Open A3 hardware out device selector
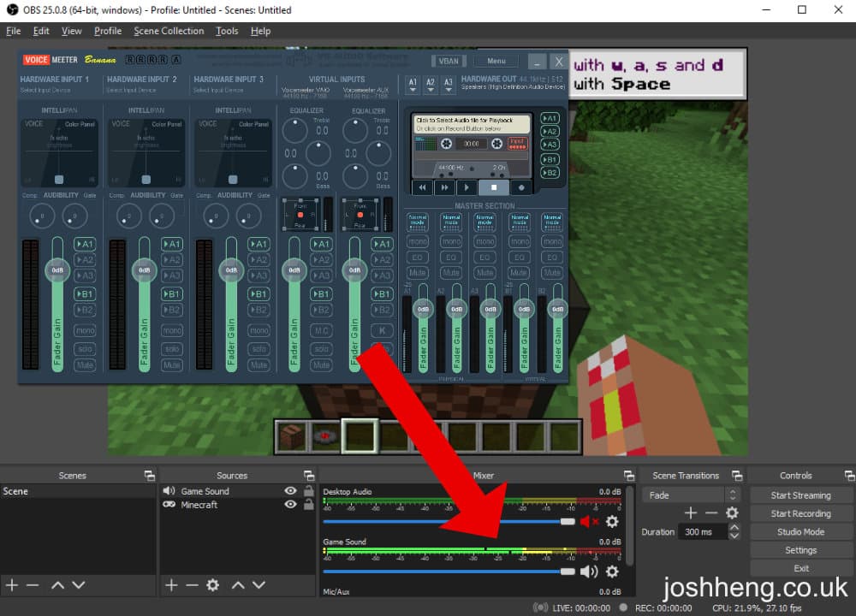856x616 pixels. coord(449,84)
